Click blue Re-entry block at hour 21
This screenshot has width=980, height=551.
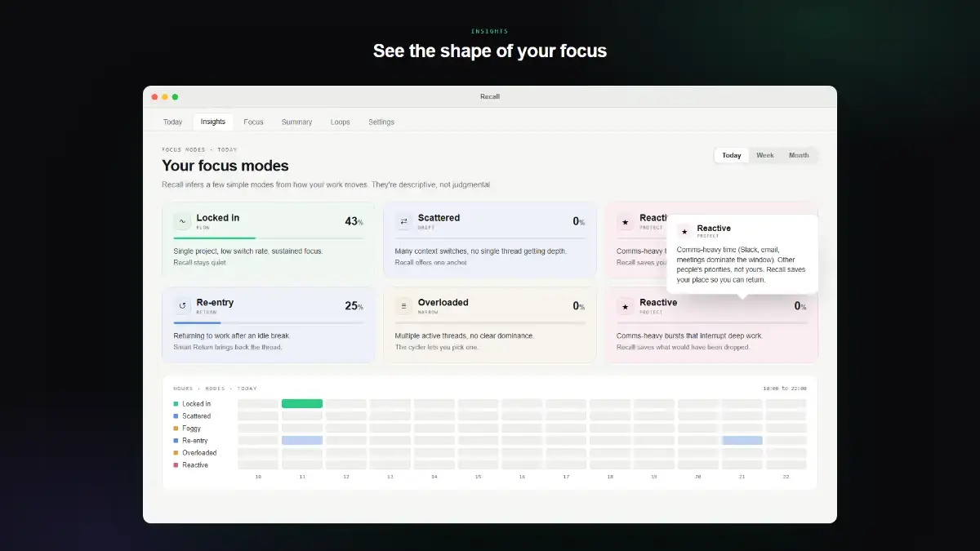point(742,440)
